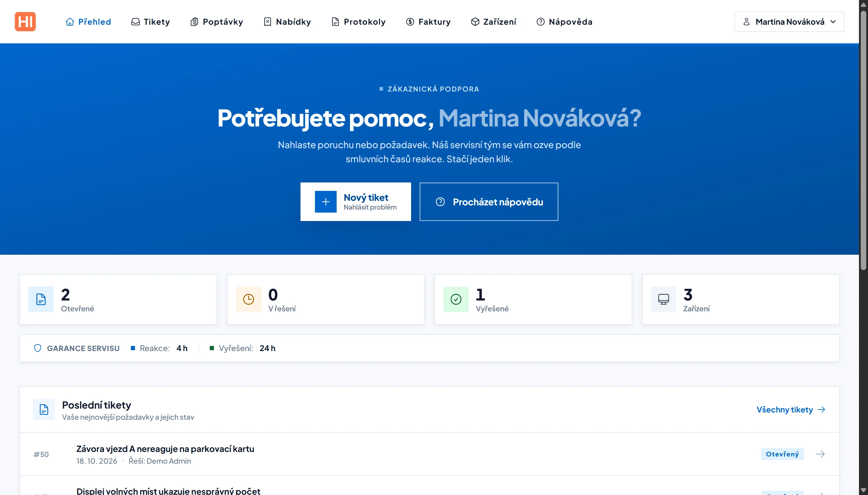Click the #50 ticket number
This screenshot has height=495, width=868.
point(41,454)
